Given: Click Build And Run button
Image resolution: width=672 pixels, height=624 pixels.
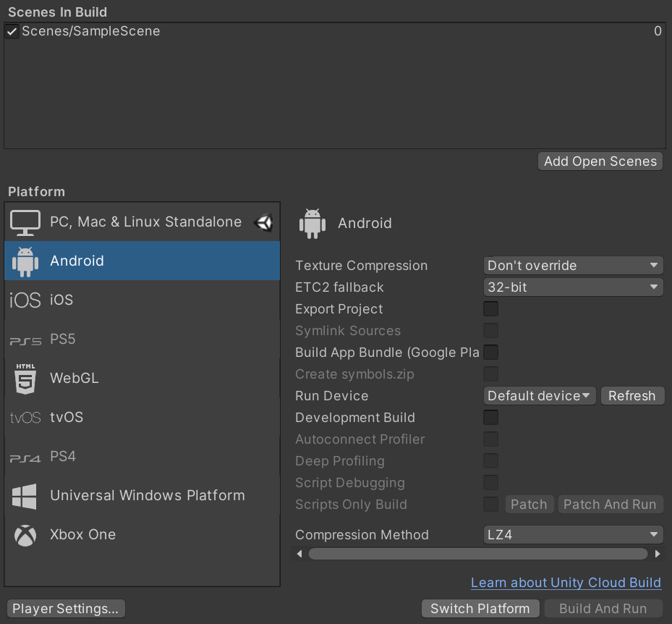Looking at the screenshot, I should 603,609.
